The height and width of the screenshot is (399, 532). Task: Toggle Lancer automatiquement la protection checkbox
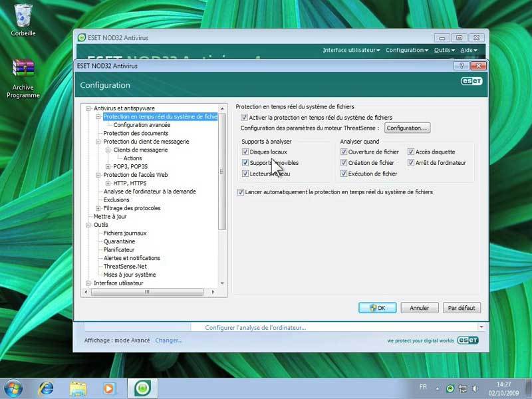click(x=241, y=192)
